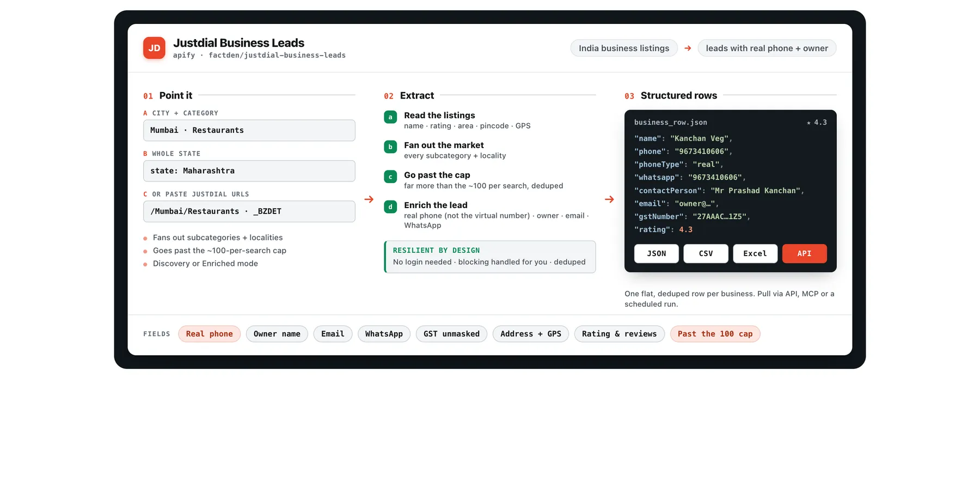Screen dimensions: 980x481
Task: Click the green step b badge
Action: tap(390, 147)
